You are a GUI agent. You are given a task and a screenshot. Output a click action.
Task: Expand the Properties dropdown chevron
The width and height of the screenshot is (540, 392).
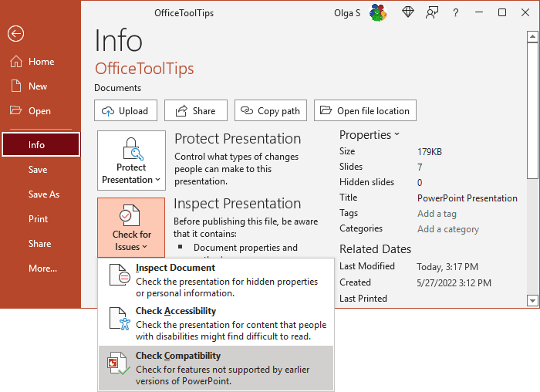(x=397, y=134)
